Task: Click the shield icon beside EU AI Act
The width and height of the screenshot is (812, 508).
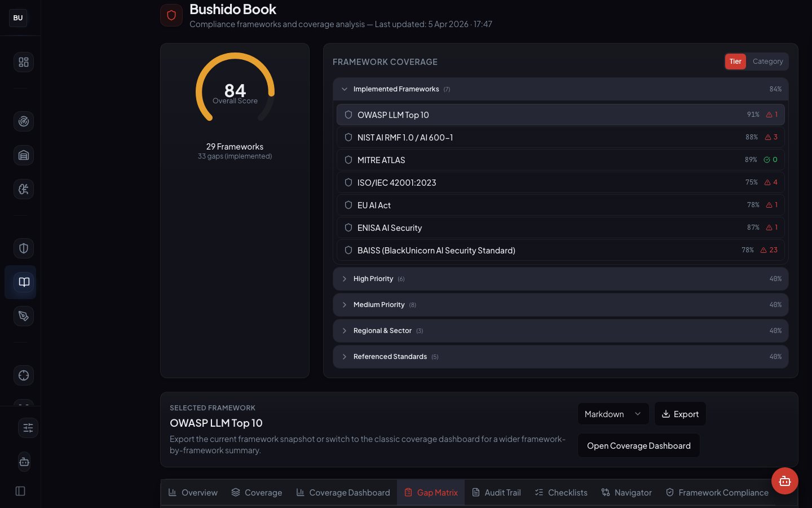Action: tap(348, 205)
